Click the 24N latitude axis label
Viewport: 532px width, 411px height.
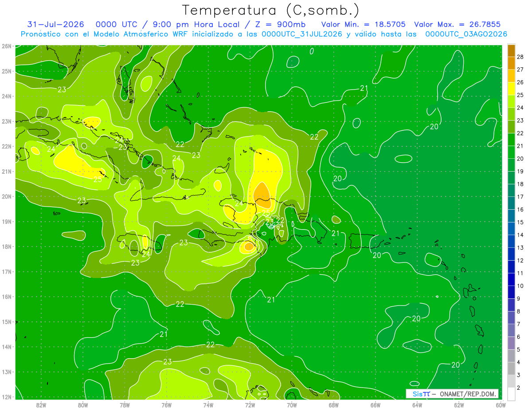tap(6, 96)
